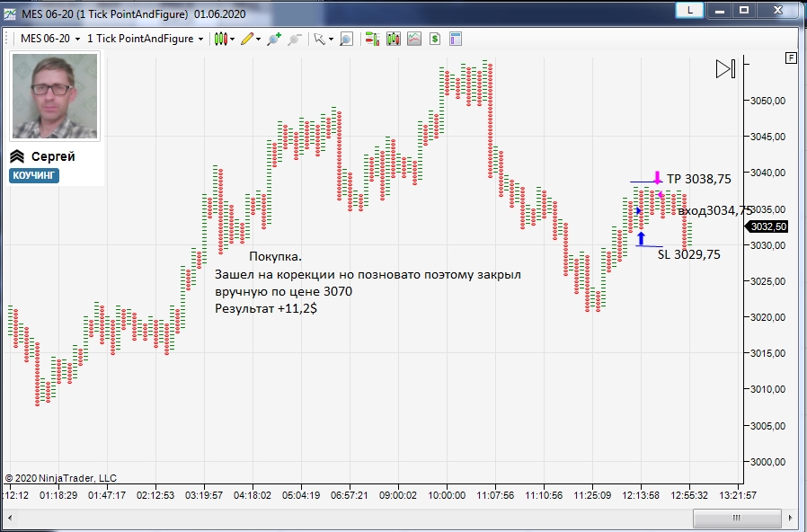This screenshot has height=532, width=807.
Task: Click the Покупка. text note
Action: click(275, 256)
